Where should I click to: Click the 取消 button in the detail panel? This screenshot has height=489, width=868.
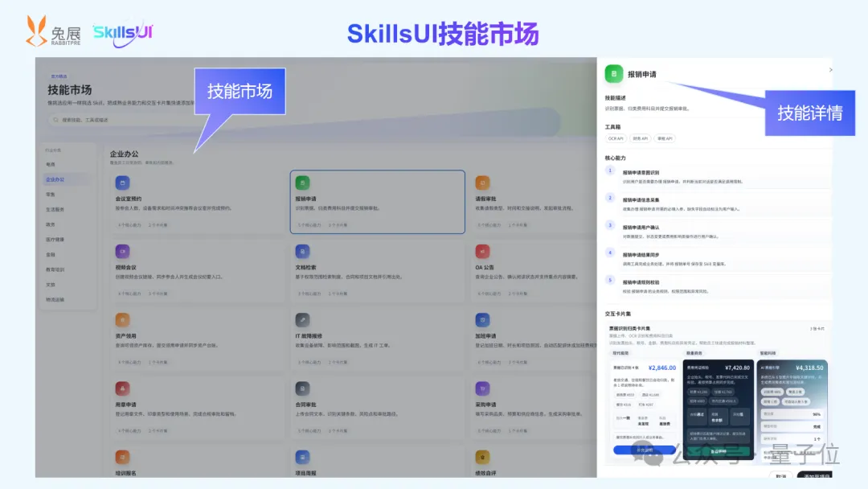point(781,475)
